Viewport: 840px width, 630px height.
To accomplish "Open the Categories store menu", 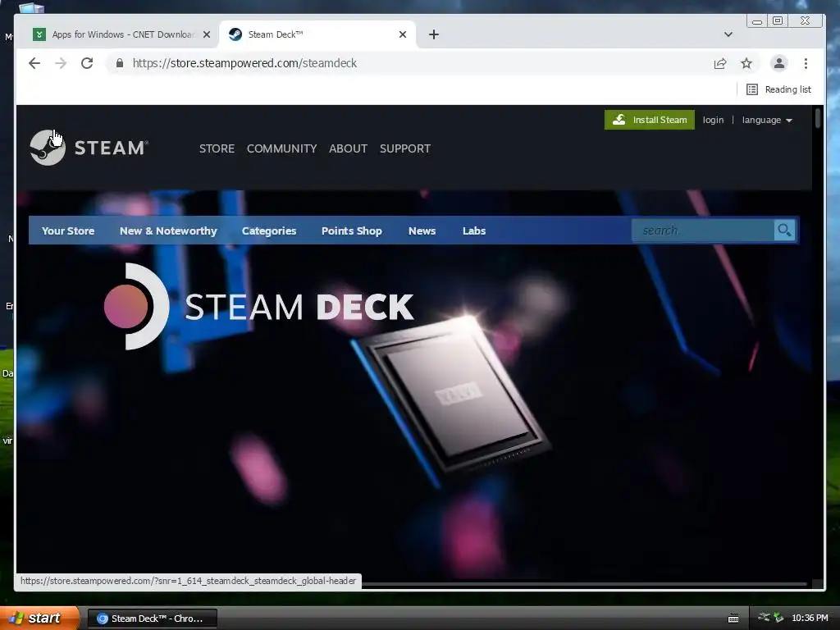I will (x=269, y=231).
